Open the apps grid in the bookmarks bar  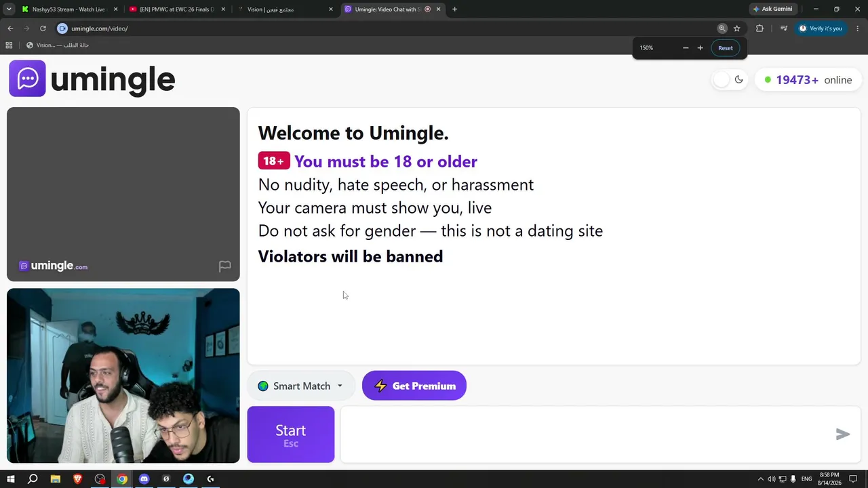coord(9,45)
